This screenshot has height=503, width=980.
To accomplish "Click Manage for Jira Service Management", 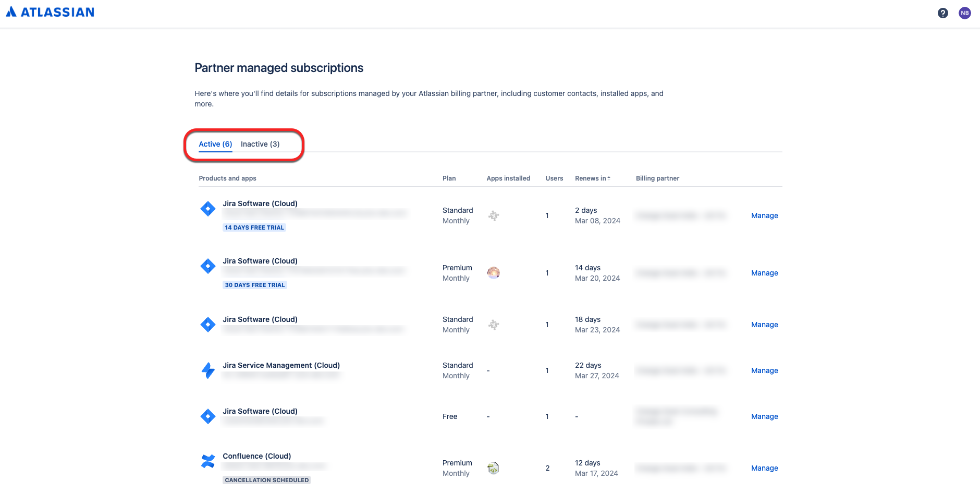I will tap(764, 370).
